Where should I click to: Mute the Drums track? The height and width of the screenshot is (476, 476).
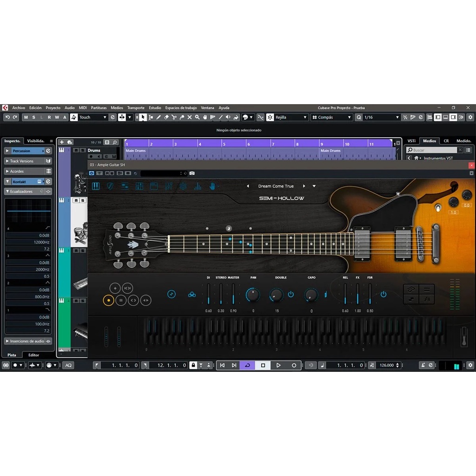(x=76, y=150)
